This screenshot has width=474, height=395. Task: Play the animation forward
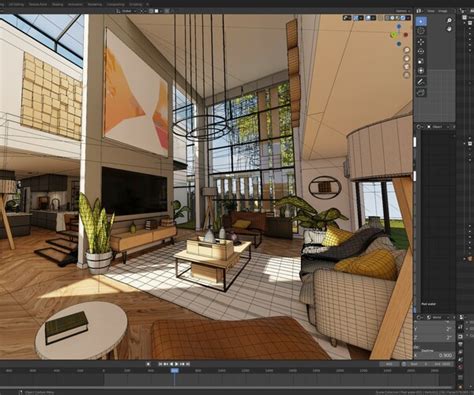[x=176, y=364]
